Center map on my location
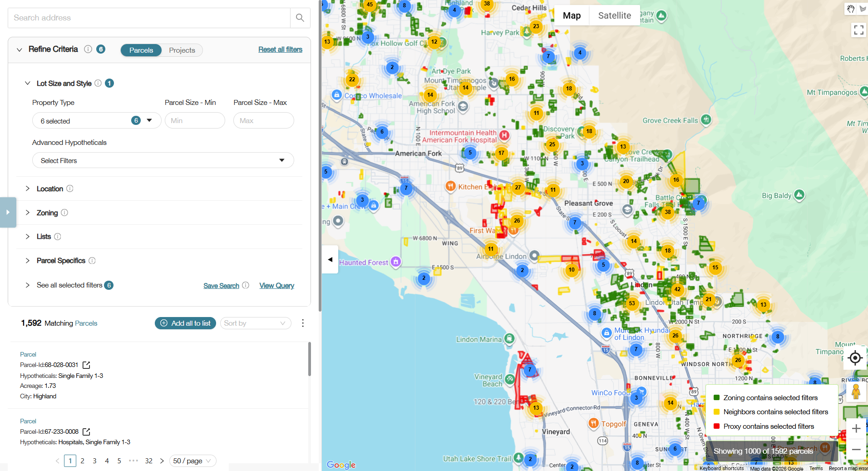This screenshot has height=471, width=868. (855, 358)
